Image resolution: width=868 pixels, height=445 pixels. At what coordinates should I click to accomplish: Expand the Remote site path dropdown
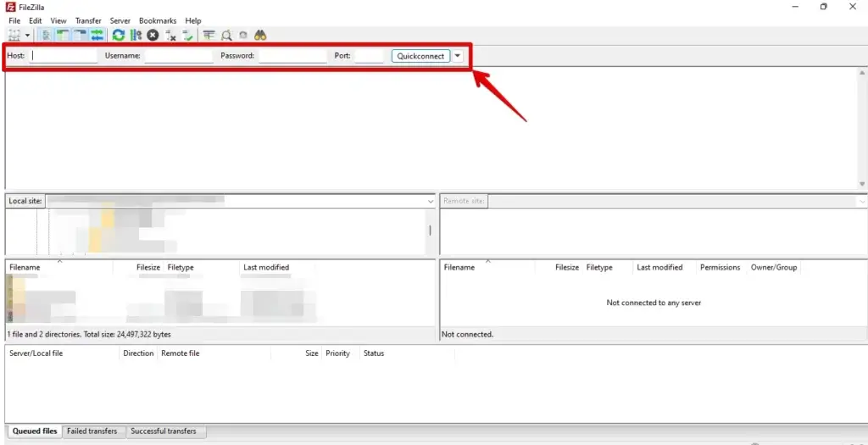[862, 202]
